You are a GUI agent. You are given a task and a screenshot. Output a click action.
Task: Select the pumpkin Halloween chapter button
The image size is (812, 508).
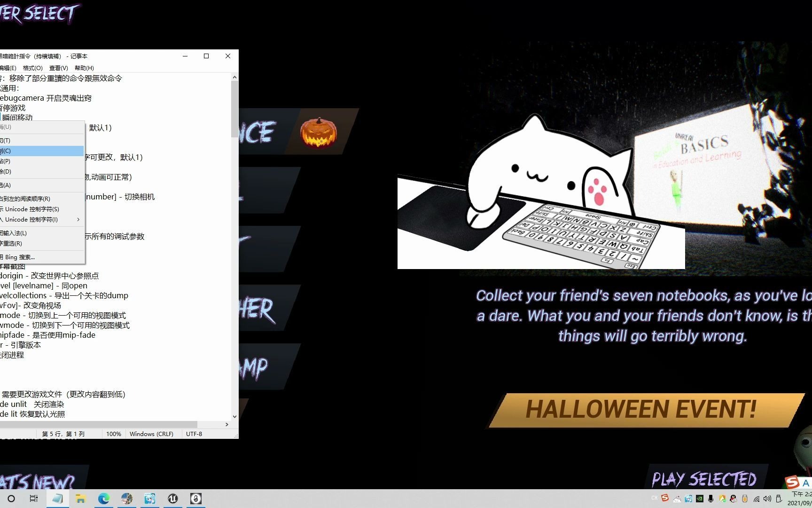298,132
